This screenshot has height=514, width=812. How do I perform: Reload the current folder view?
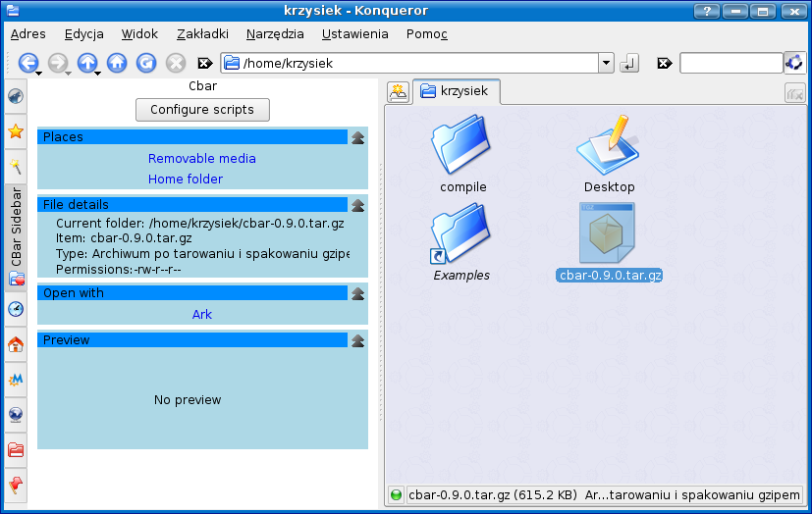146,63
